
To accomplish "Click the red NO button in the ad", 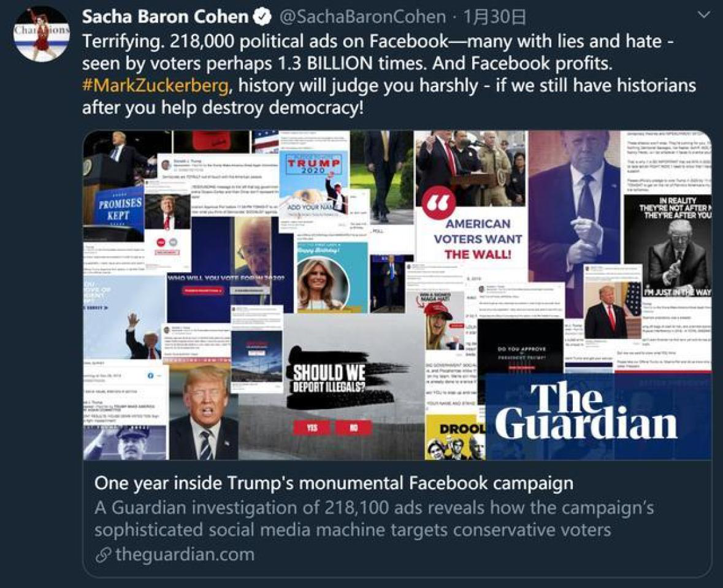I will (x=353, y=428).
